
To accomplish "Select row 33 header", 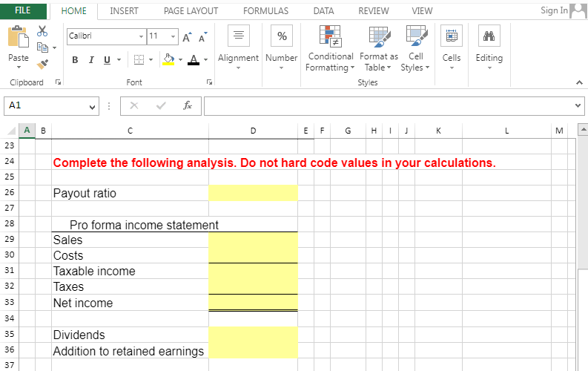I will [x=10, y=302].
